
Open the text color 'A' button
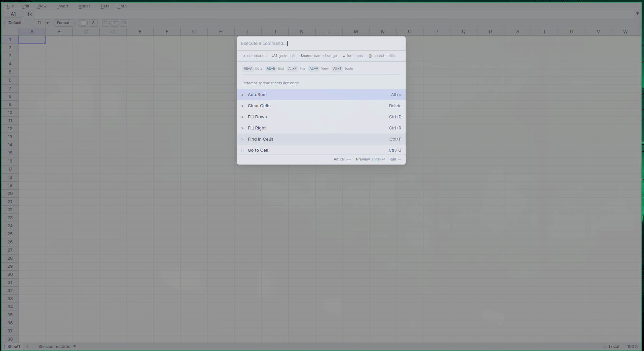(93, 23)
